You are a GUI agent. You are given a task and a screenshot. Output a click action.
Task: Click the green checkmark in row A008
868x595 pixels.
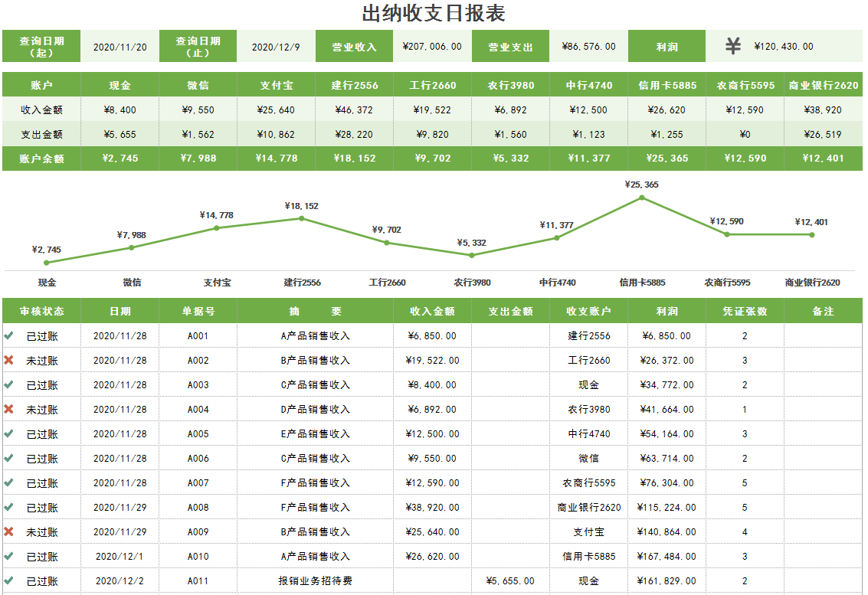[x=8, y=507]
